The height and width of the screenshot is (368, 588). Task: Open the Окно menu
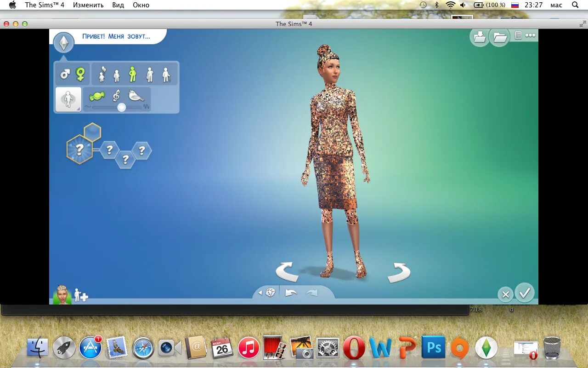(x=141, y=5)
